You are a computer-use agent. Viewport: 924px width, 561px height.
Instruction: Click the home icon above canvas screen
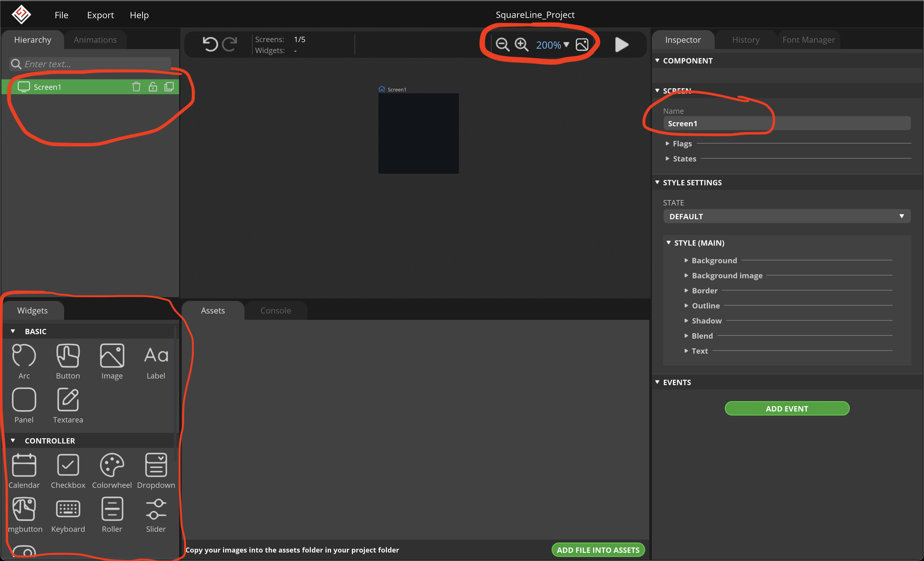click(x=381, y=89)
